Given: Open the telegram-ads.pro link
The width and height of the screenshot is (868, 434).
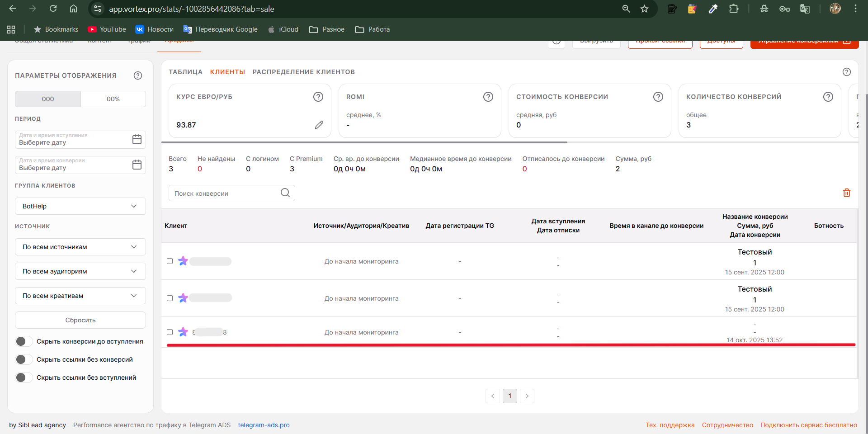Looking at the screenshot, I should (264, 425).
